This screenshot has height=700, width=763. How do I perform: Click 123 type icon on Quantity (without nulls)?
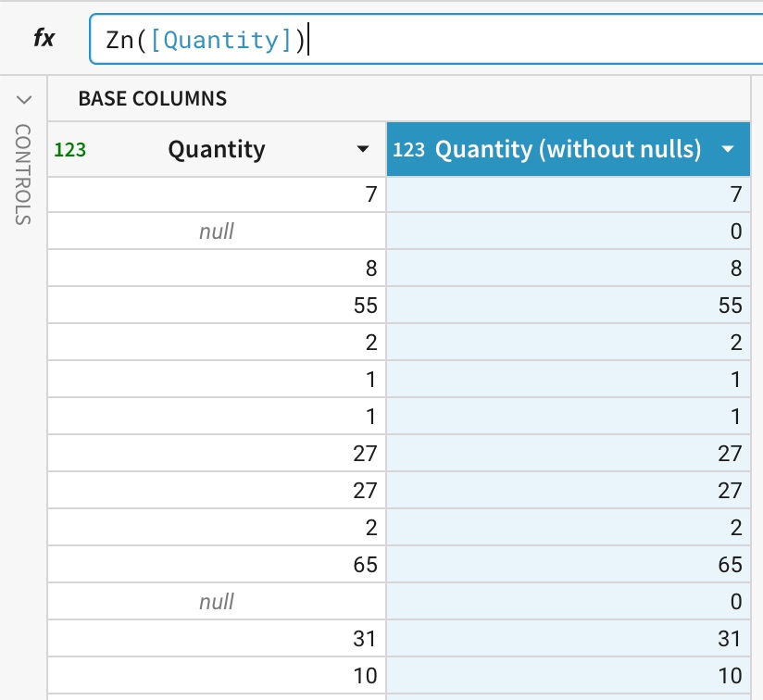click(x=408, y=150)
